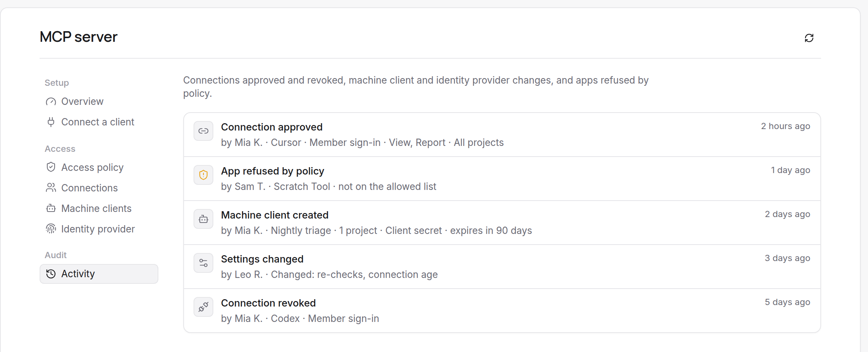The height and width of the screenshot is (352, 868).
Task: Click the plug icon for Connect a client
Action: [51, 122]
